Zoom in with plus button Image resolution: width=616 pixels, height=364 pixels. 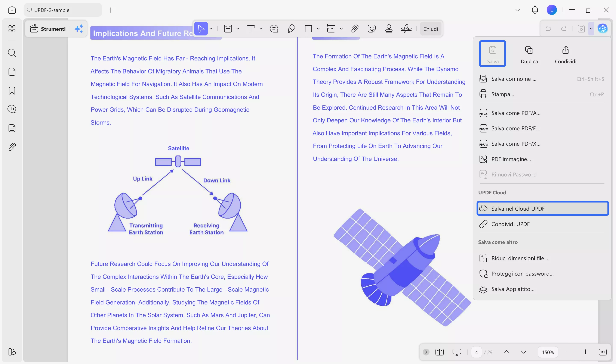(585, 352)
